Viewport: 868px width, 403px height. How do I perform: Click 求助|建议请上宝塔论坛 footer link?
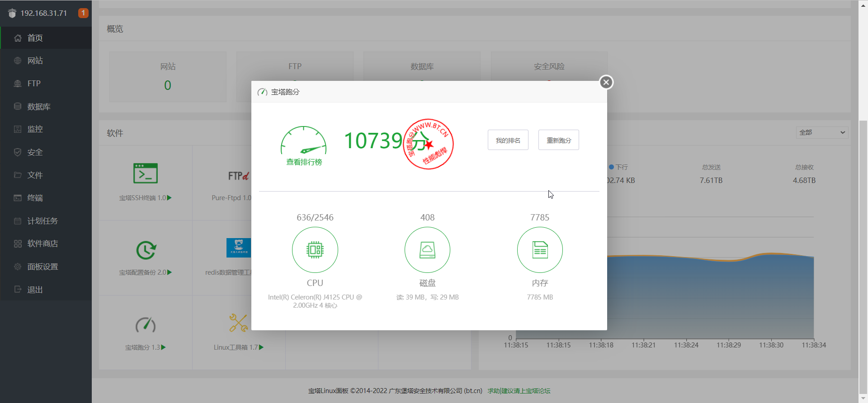tap(519, 391)
